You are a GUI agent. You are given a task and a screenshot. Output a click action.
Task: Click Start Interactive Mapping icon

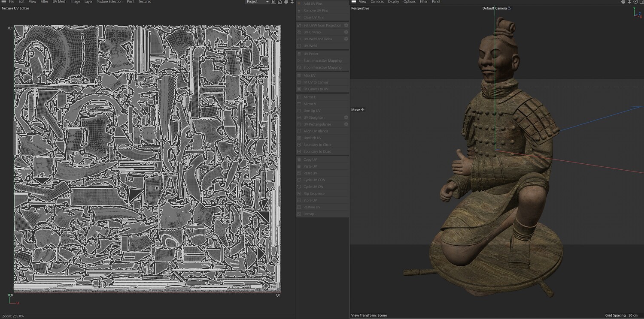[x=299, y=61]
